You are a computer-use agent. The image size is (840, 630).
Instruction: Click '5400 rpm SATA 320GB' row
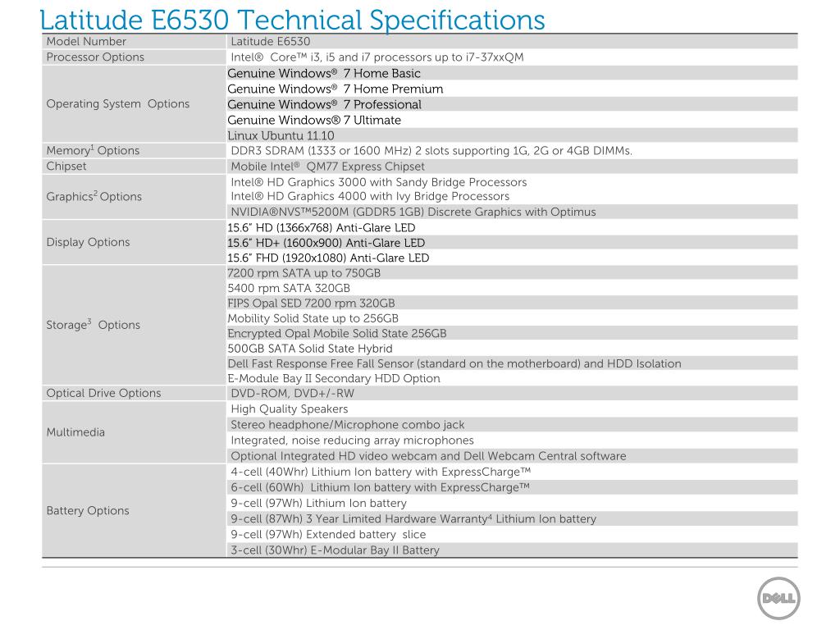(512, 288)
